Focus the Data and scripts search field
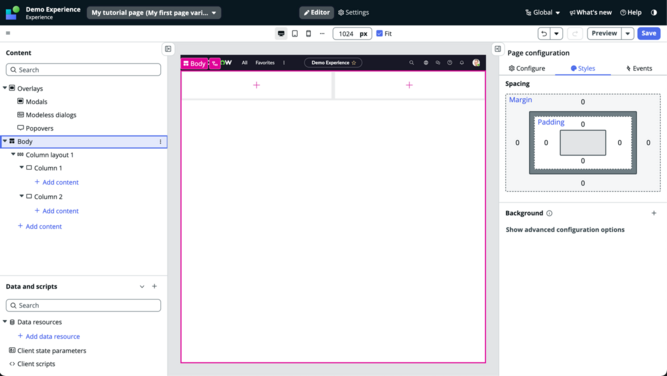Screen dimensions: 667x376 [83, 305]
